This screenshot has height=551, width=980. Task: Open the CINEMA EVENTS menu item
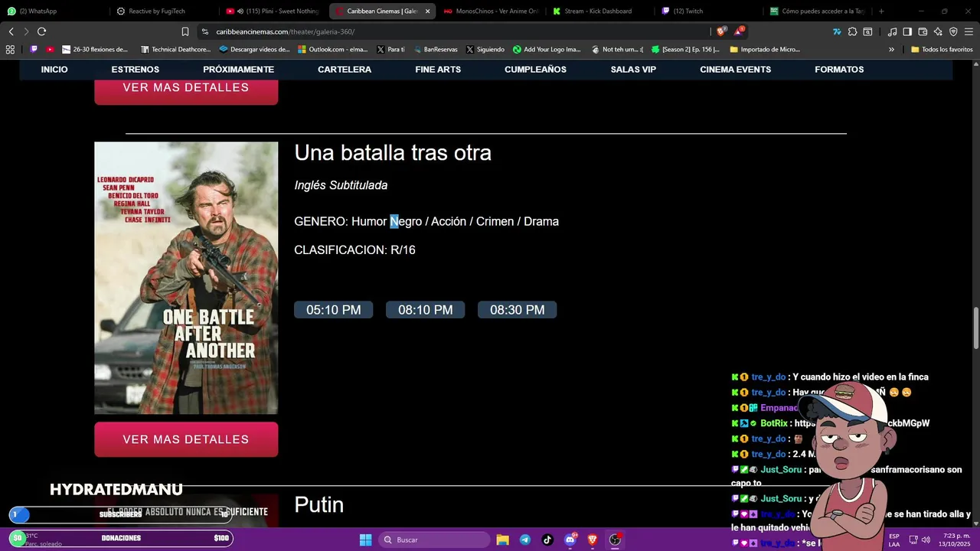coord(735,70)
